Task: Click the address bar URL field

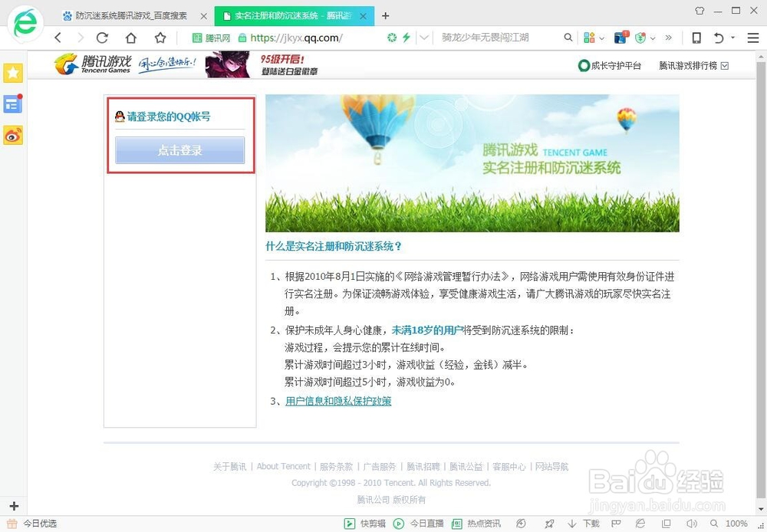Action: [x=296, y=38]
